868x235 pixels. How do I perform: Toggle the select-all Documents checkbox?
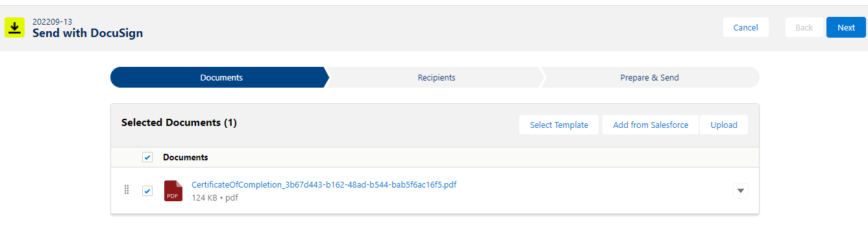click(147, 157)
